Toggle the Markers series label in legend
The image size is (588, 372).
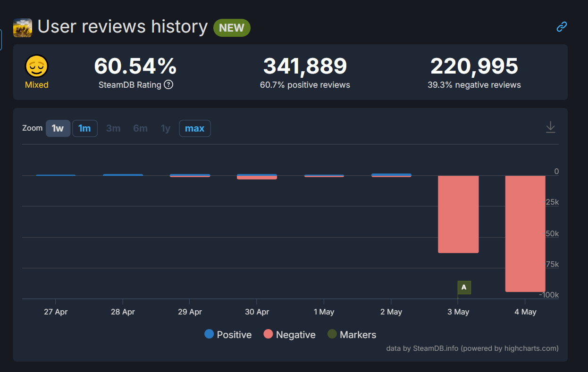(x=358, y=335)
